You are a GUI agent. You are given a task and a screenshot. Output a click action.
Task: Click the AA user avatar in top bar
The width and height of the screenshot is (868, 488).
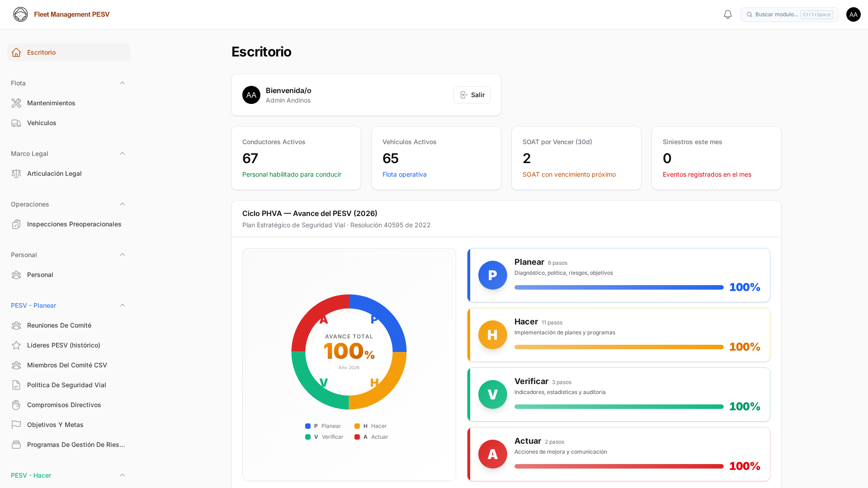coord(854,14)
